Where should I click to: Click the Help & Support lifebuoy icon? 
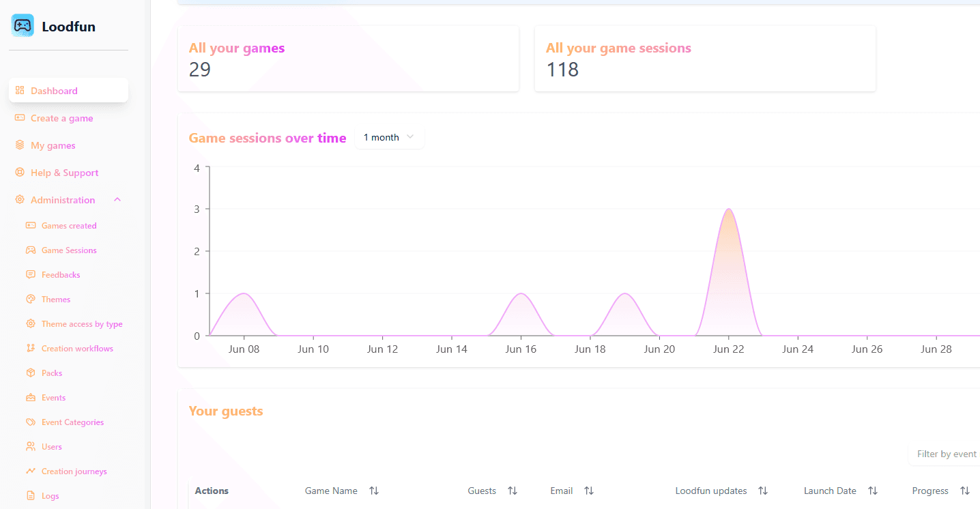pos(20,173)
